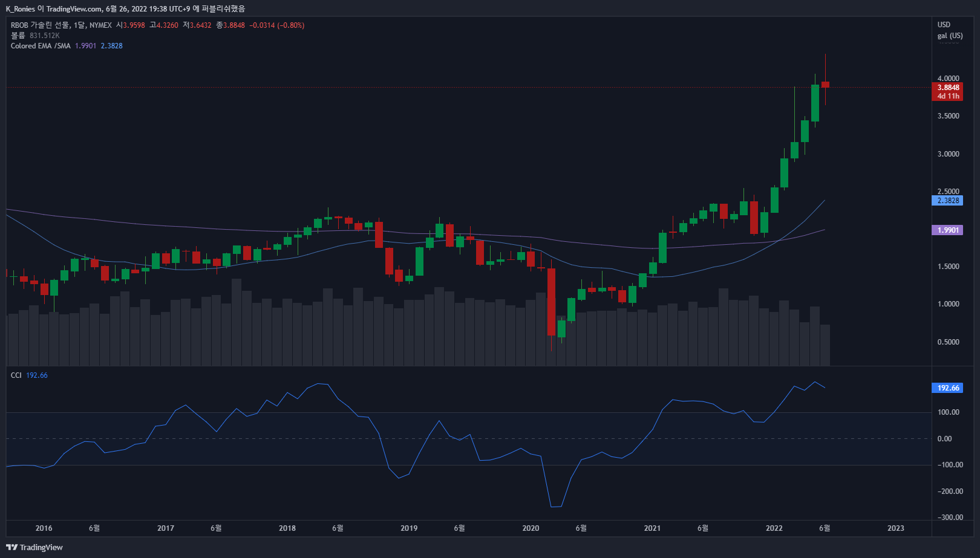The image size is (980, 558).
Task: Click the EMA value 1.9901 in legend
Action: pos(86,46)
